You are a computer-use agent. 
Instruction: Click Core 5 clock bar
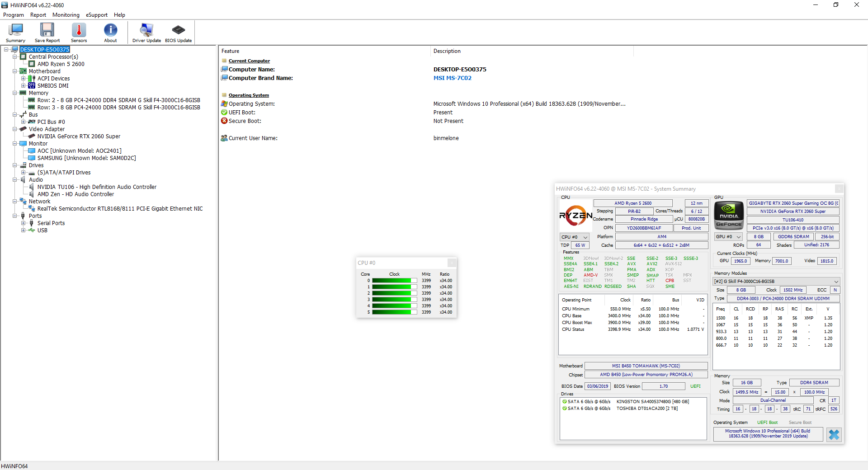pos(395,312)
